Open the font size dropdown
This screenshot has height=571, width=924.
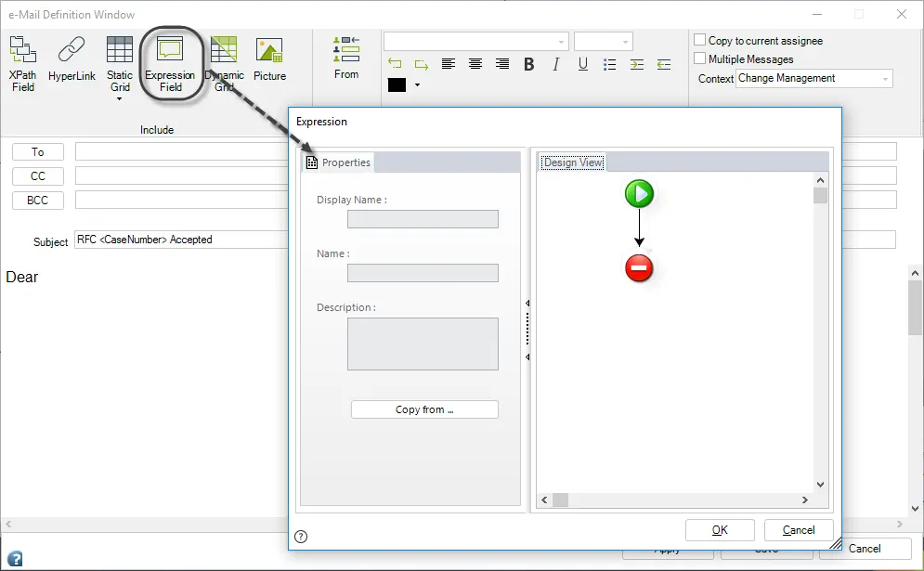pyautogui.click(x=625, y=42)
